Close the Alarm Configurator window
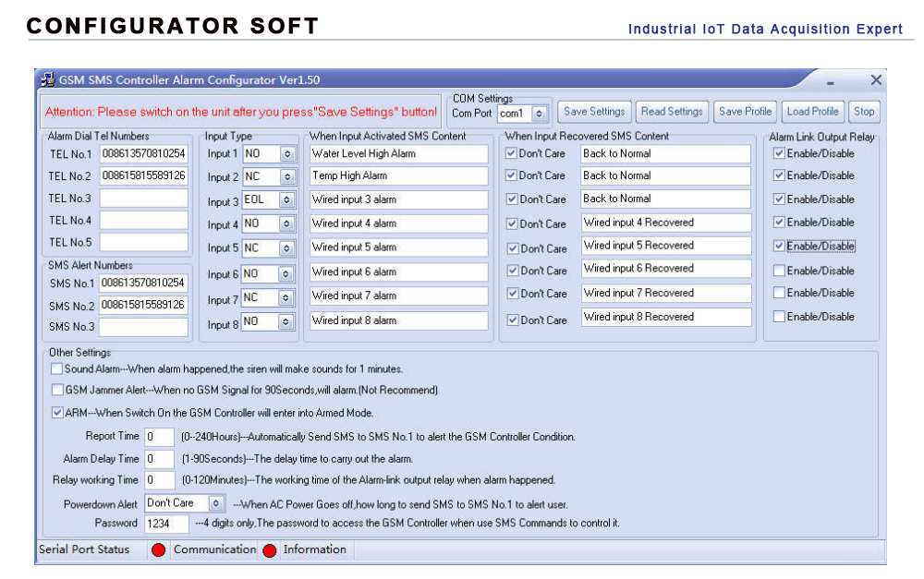924x579 pixels. [x=876, y=79]
